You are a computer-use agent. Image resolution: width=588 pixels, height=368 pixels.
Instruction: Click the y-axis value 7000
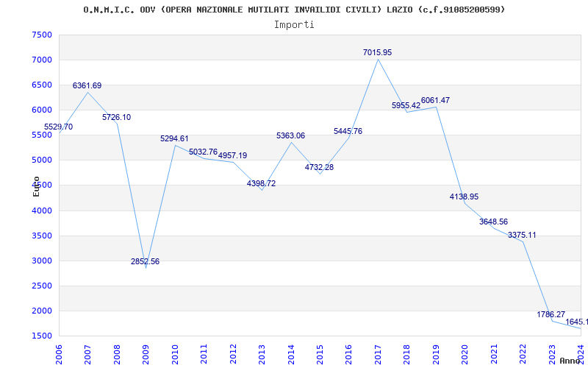coord(42,60)
